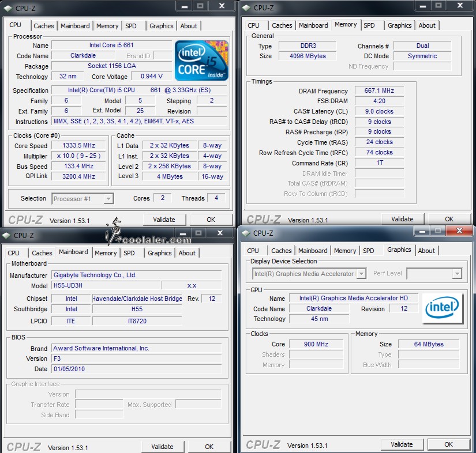Image resolution: width=476 pixels, height=453 pixels.
Task: Open About tab in Memory window
Action: (427, 25)
